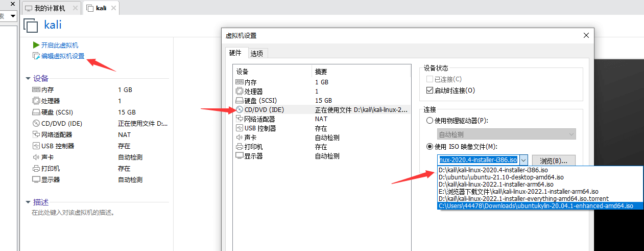Select the memory device icon in the dialog list
The width and height of the screenshot is (644, 251).
(x=240, y=82)
